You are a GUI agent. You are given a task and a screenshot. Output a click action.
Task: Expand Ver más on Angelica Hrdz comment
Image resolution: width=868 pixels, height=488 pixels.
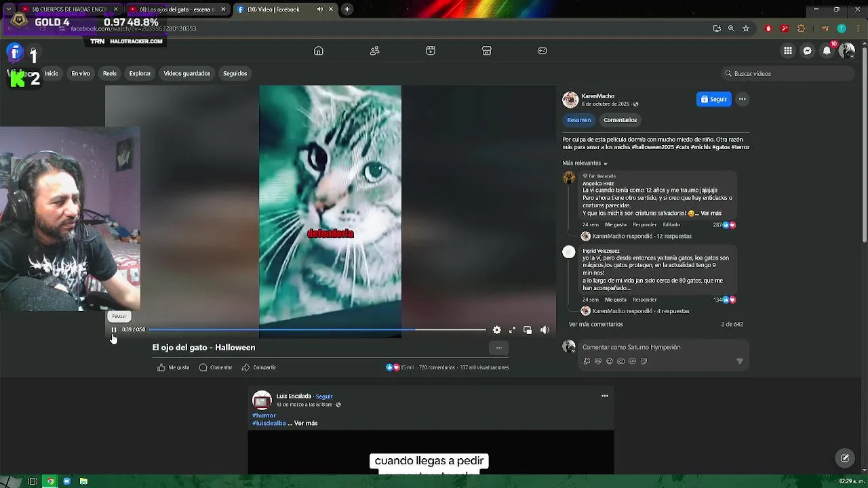[x=711, y=213]
